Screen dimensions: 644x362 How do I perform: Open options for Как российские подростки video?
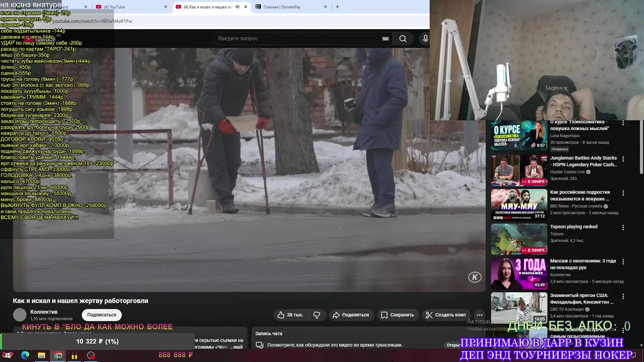pyautogui.click(x=623, y=193)
